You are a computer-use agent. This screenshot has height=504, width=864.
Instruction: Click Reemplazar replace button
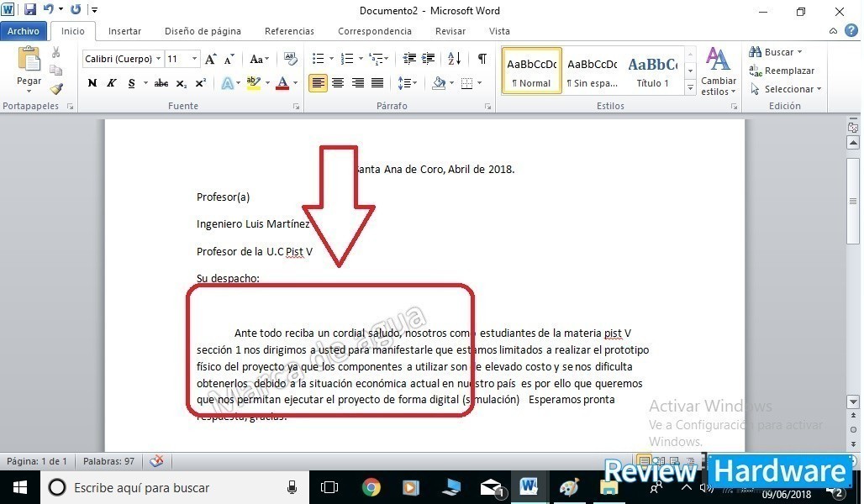coord(782,71)
